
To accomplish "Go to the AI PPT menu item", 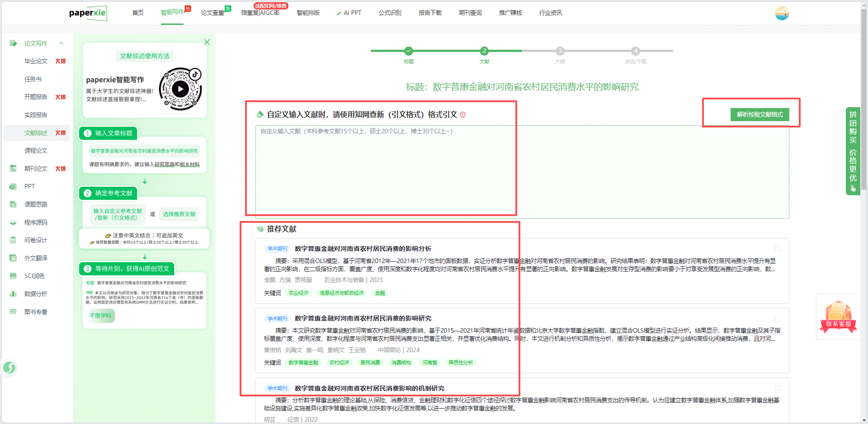I will pyautogui.click(x=349, y=13).
